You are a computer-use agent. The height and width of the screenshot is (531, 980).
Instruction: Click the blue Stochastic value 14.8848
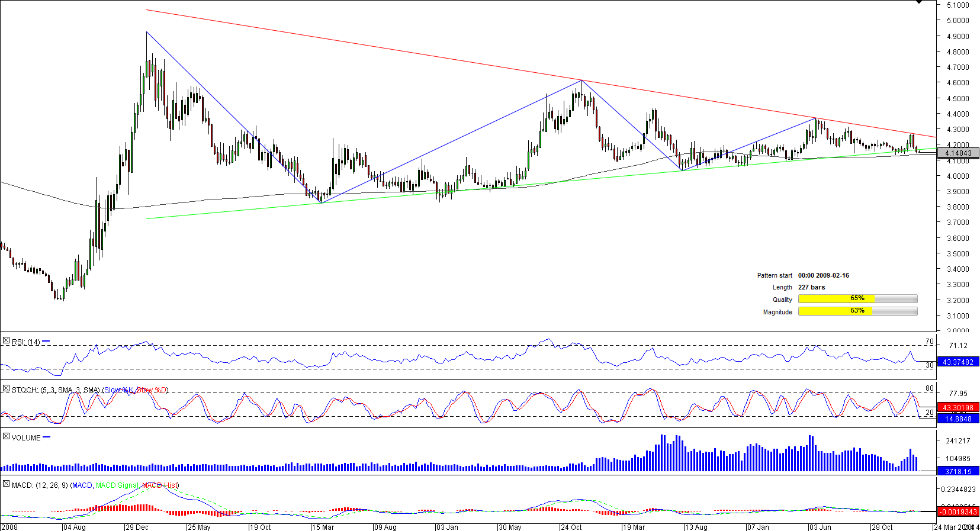point(957,419)
